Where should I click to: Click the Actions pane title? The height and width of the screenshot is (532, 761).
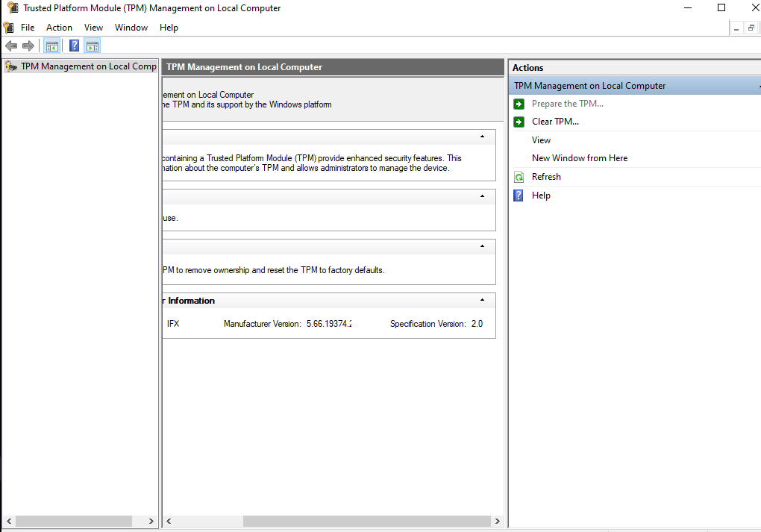[528, 68]
